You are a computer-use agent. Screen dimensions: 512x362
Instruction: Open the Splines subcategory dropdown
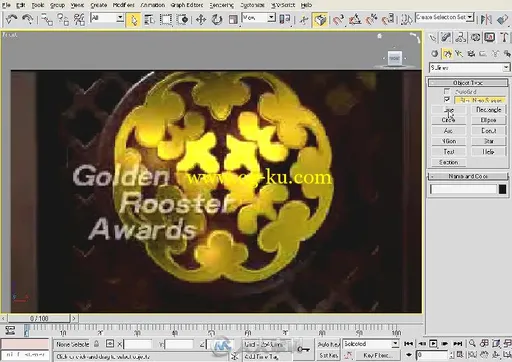469,68
